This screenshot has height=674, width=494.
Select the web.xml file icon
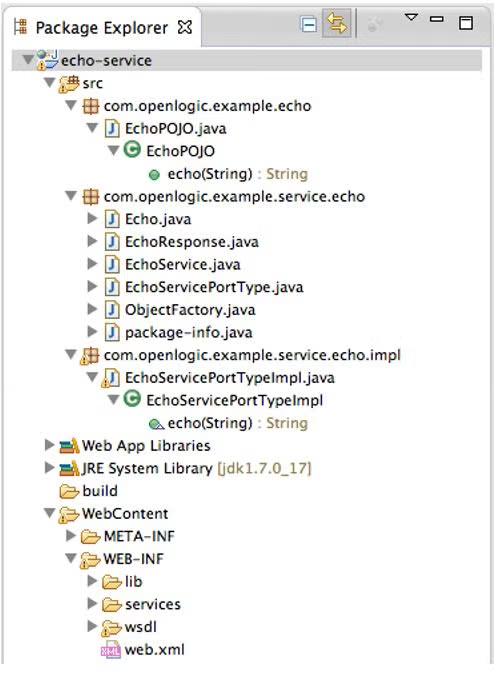pyautogui.click(x=110, y=650)
